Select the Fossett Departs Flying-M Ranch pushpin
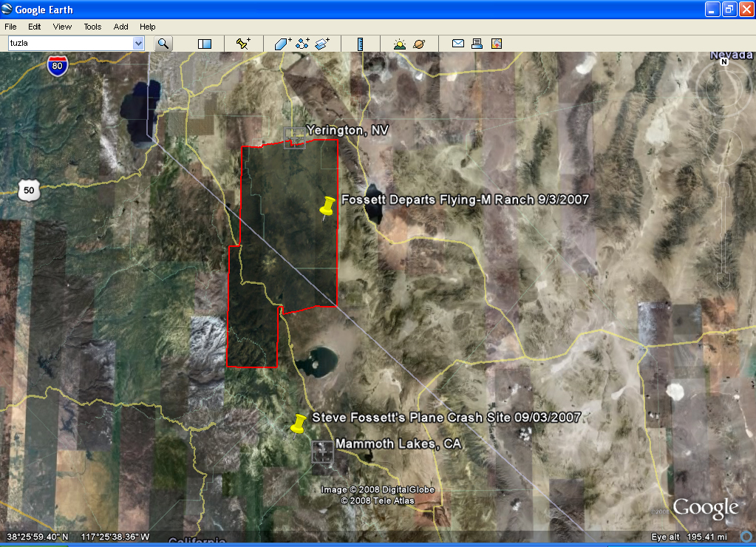The width and height of the screenshot is (756, 547). 327,207
